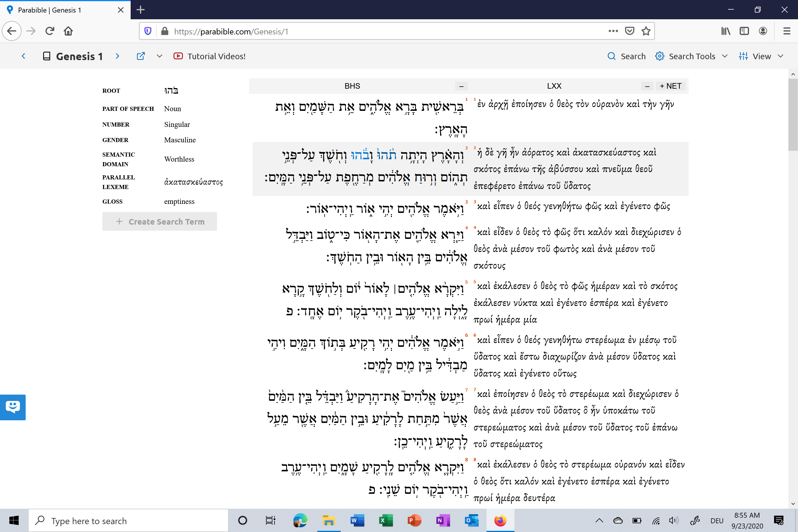The width and height of the screenshot is (798, 532).
Task: Bookmark this page with star
Action: (x=646, y=31)
